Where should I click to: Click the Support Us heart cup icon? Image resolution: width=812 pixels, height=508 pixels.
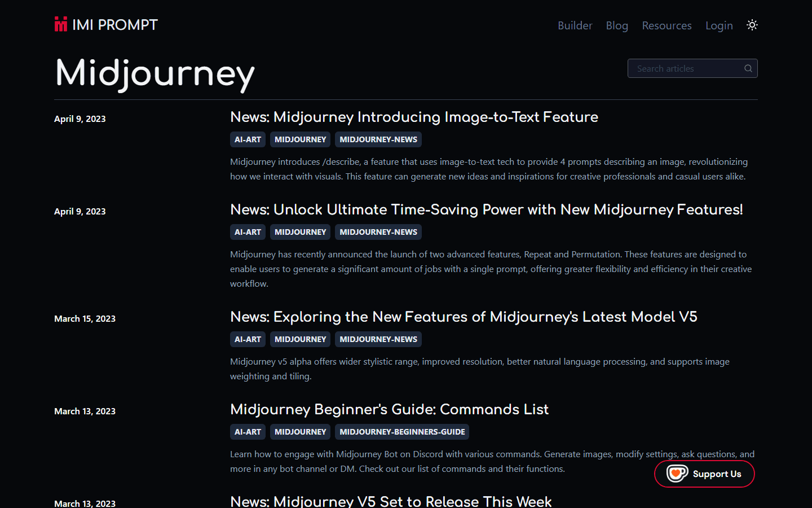pyautogui.click(x=677, y=474)
